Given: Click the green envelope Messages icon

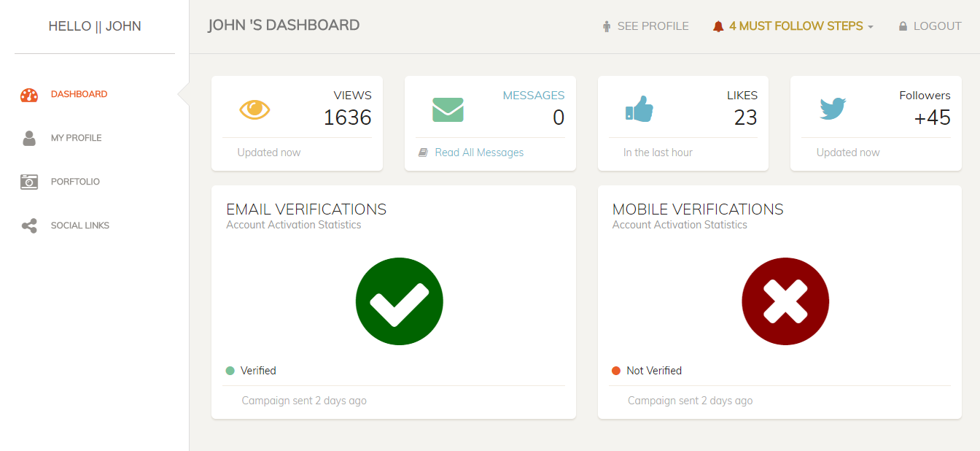Looking at the screenshot, I should pyautogui.click(x=448, y=109).
